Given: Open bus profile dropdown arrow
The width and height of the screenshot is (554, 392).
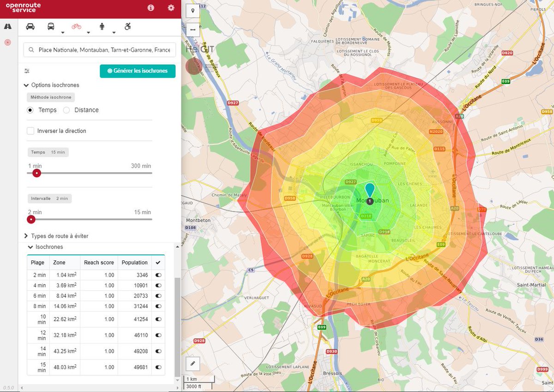Looking at the screenshot, I should [x=62, y=33].
